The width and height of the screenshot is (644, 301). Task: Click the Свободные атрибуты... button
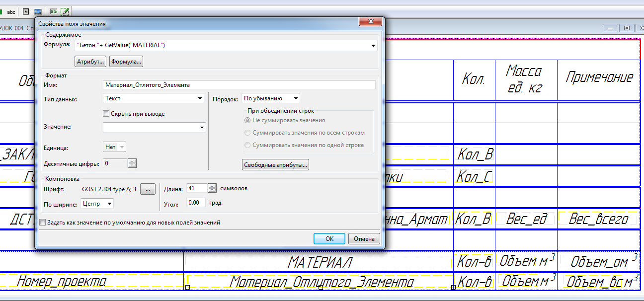point(276,165)
